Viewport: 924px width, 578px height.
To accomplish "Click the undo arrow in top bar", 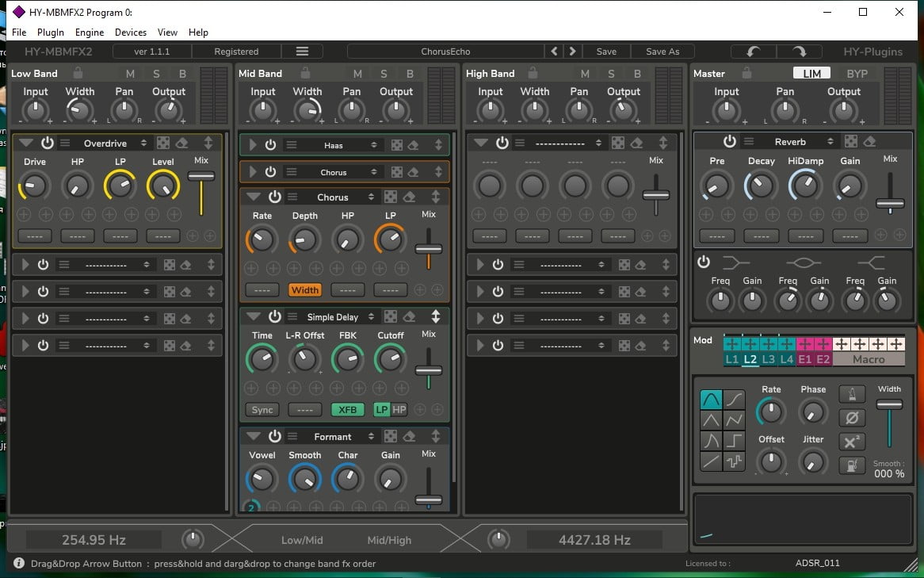I will tap(753, 52).
